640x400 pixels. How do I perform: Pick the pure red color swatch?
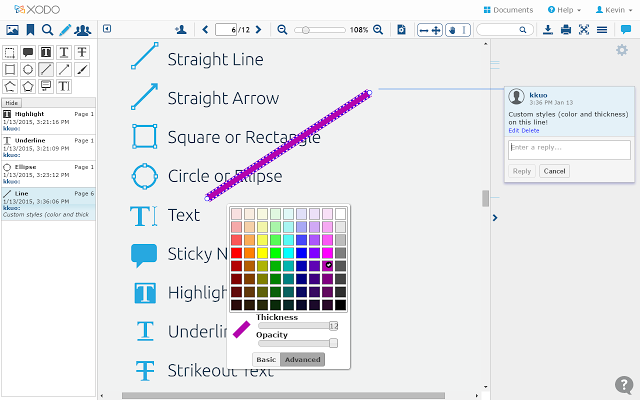[x=236, y=253]
